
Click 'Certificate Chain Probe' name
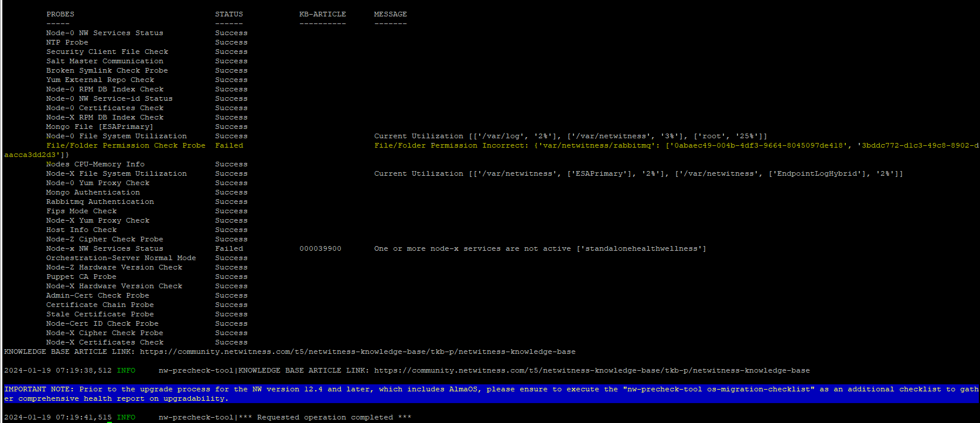click(x=100, y=305)
